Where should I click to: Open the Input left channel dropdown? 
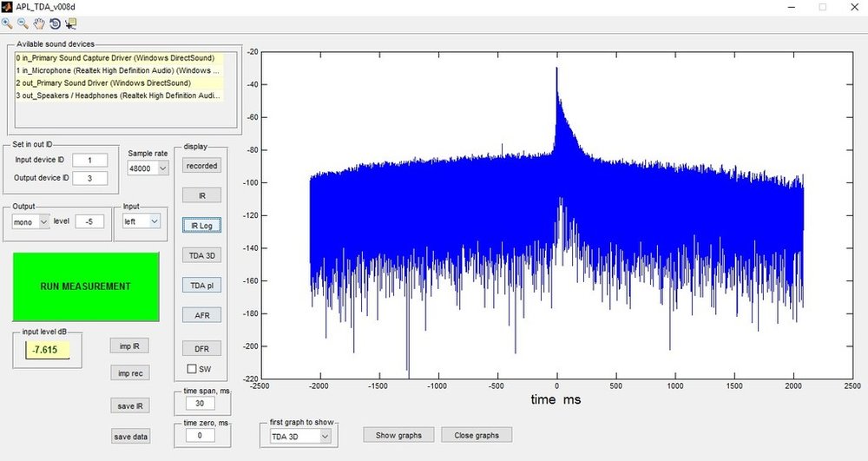click(x=141, y=221)
